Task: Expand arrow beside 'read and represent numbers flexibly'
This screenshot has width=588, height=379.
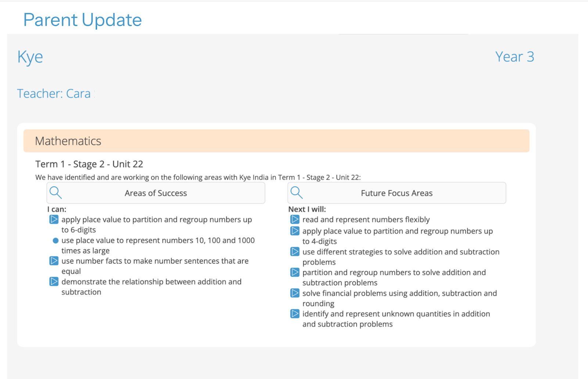Action: 295,219
